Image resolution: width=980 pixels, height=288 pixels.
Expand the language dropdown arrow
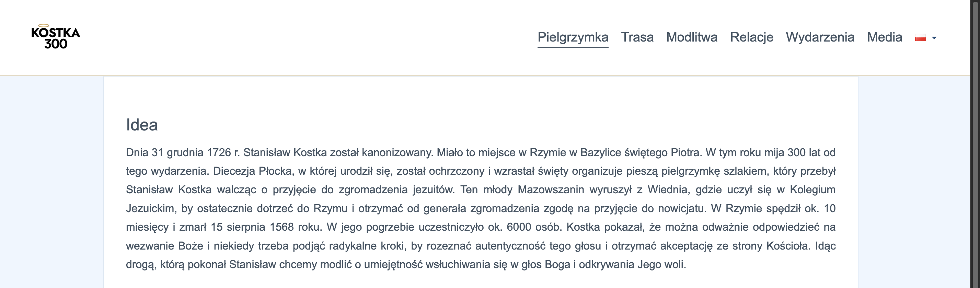click(934, 38)
